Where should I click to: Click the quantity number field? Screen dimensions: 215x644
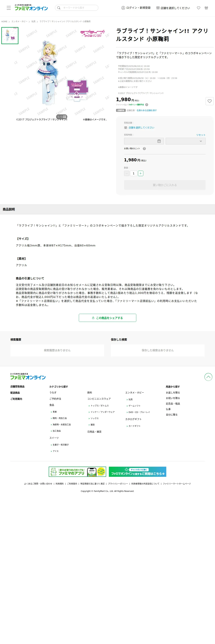134,173
